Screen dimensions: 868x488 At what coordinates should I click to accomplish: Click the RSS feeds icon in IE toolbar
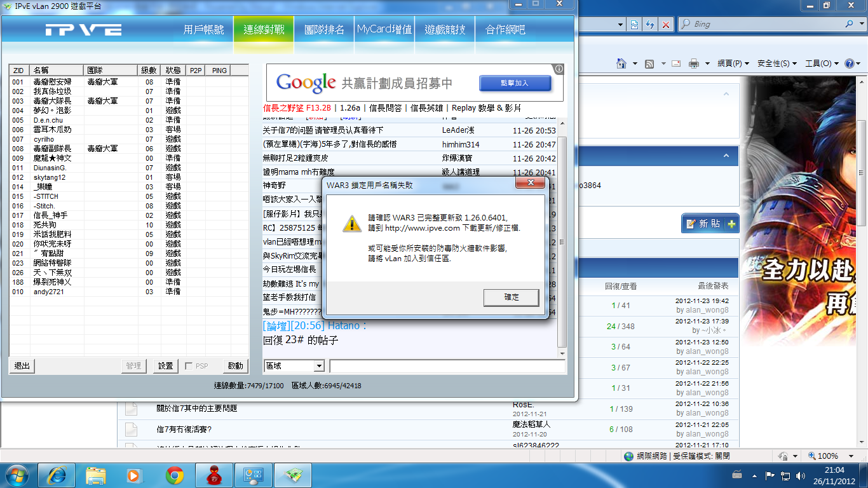coord(649,64)
